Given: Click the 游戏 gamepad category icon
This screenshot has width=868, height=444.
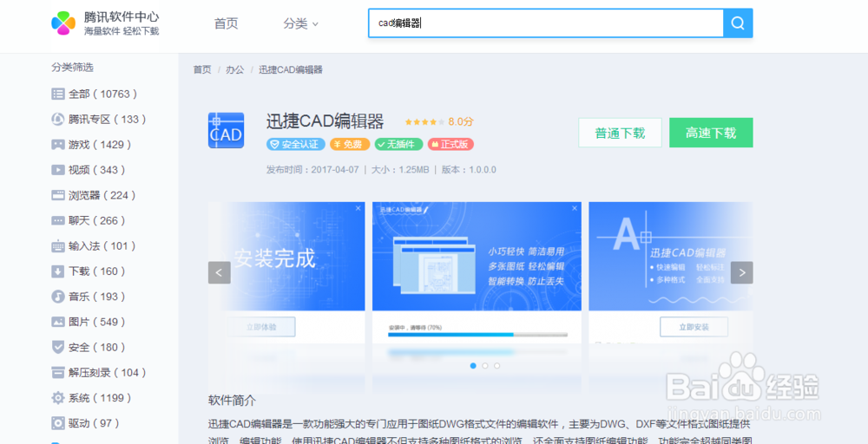Looking at the screenshot, I should click(58, 145).
